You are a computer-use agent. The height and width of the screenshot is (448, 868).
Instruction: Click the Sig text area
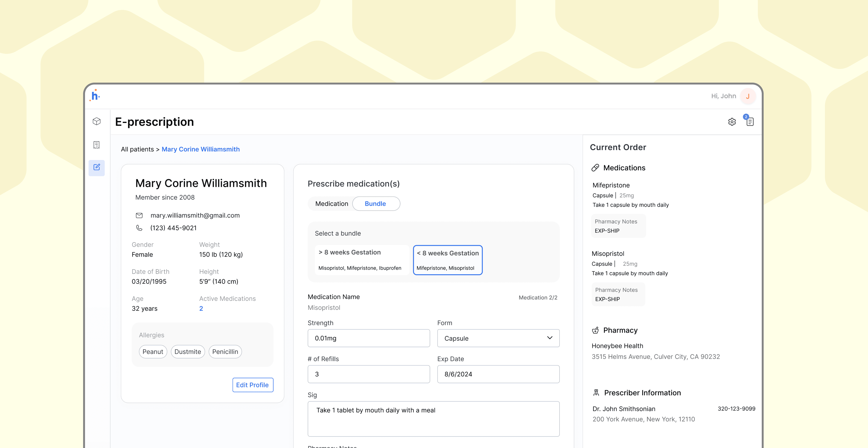[x=433, y=419]
